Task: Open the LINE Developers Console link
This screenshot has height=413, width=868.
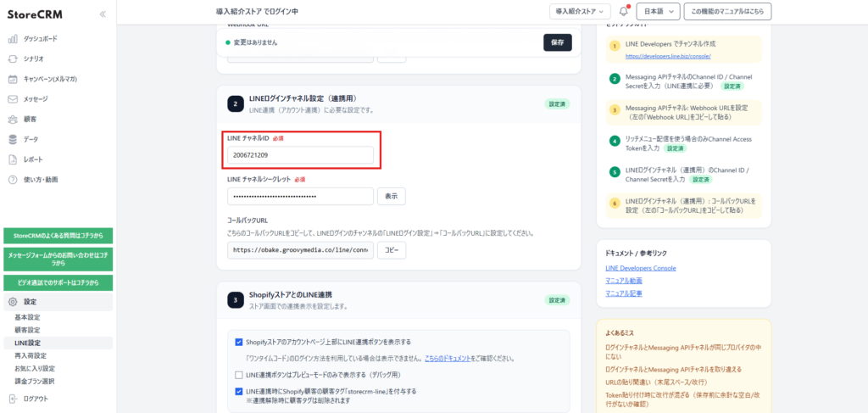Action: [640, 268]
